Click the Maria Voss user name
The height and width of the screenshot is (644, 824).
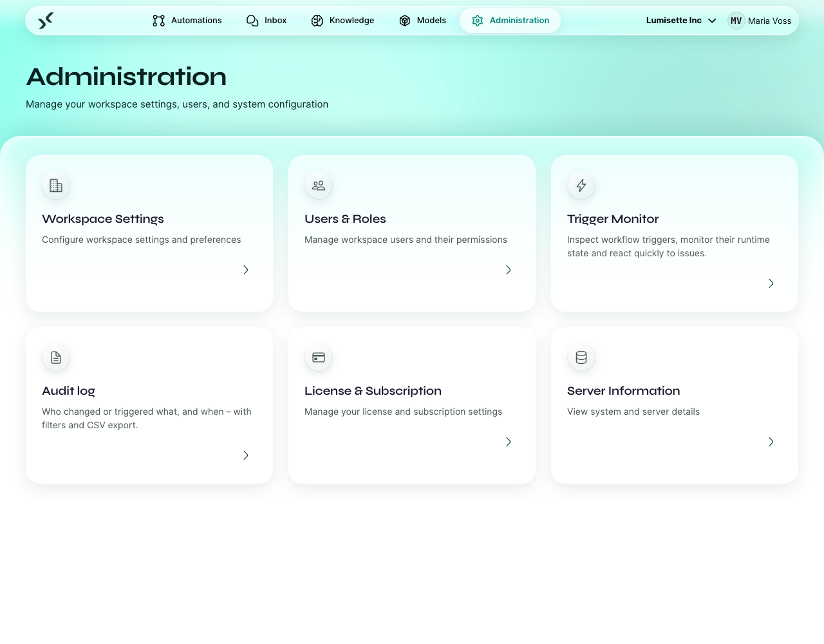tap(769, 21)
